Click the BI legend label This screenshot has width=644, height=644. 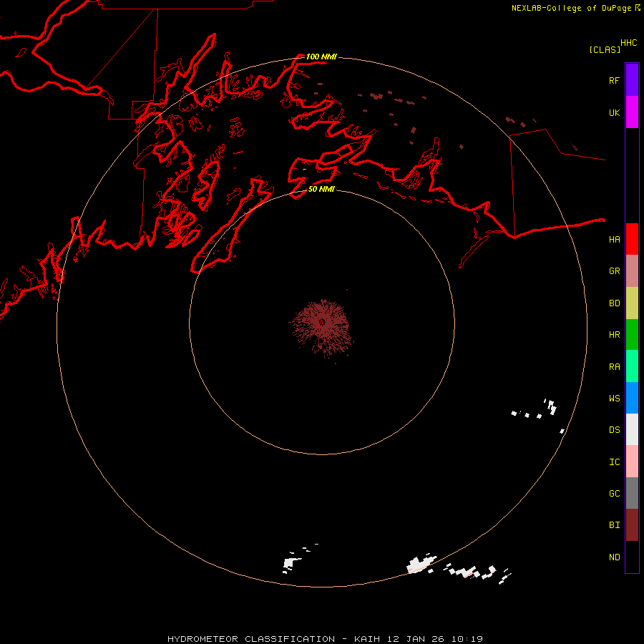click(614, 525)
